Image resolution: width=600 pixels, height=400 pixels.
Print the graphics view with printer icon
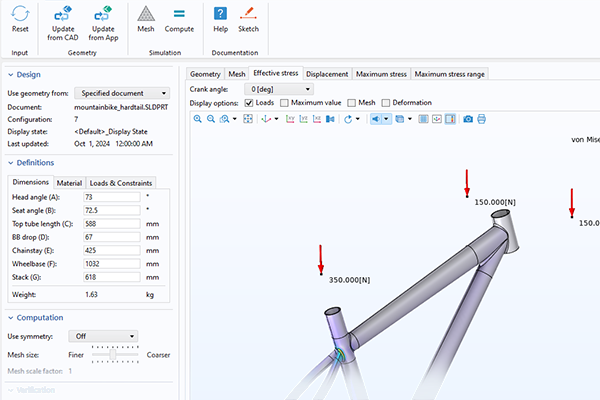[x=482, y=119]
